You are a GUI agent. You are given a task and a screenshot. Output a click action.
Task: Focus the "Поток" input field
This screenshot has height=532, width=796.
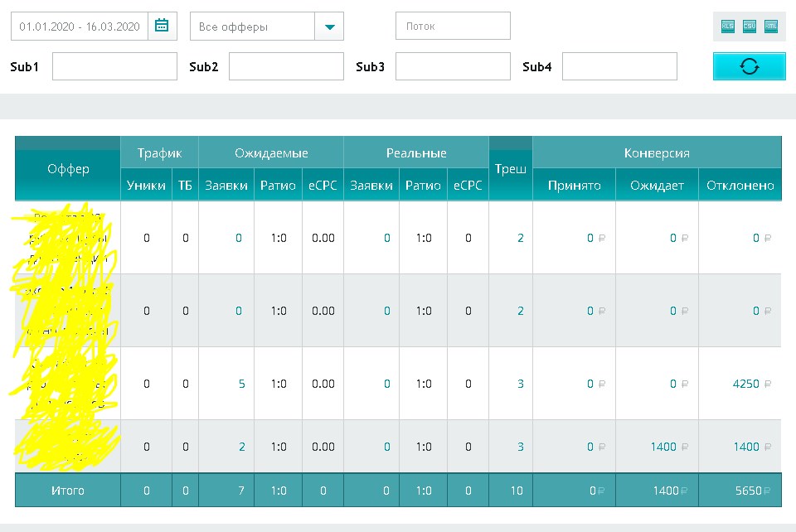pyautogui.click(x=453, y=27)
